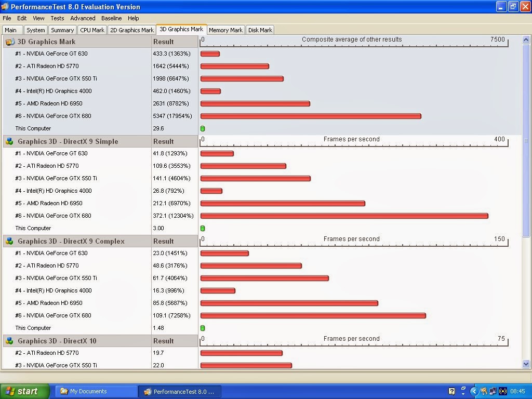The height and width of the screenshot is (399, 532).
Task: Click the 3D Graphics Mark header icon
Action: coord(10,42)
